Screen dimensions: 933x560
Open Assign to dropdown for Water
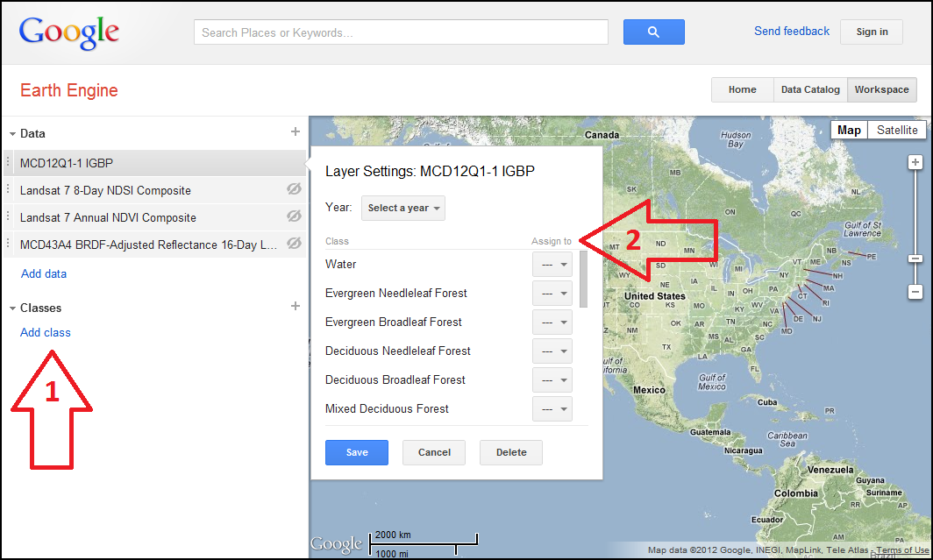[552, 265]
